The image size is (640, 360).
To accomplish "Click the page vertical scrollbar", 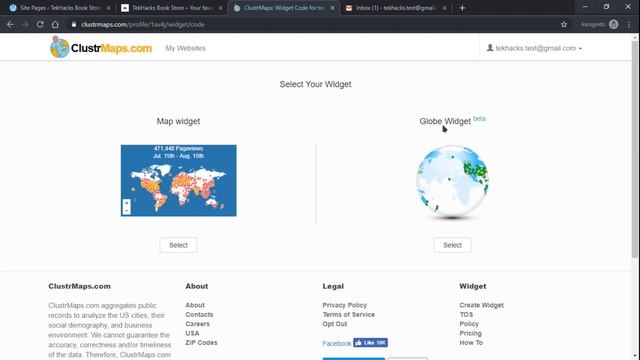I will click(635, 149).
